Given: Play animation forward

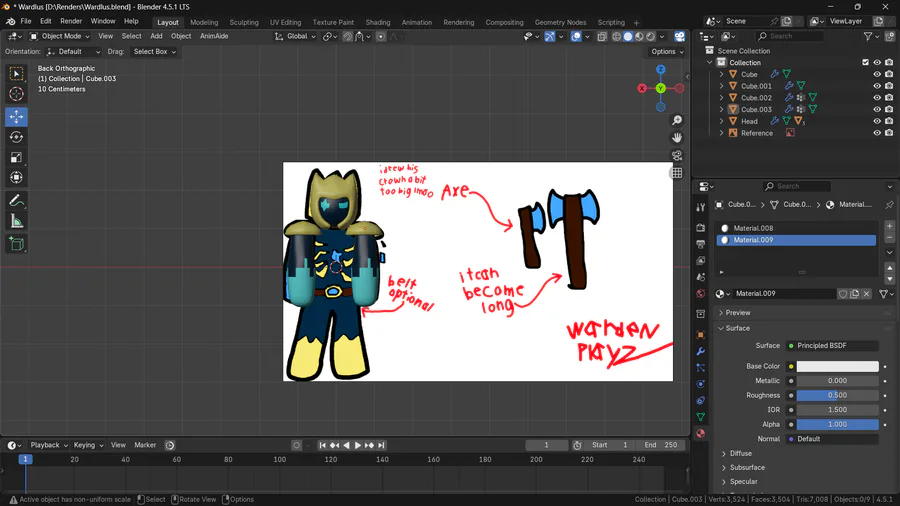Looking at the screenshot, I should (358, 445).
